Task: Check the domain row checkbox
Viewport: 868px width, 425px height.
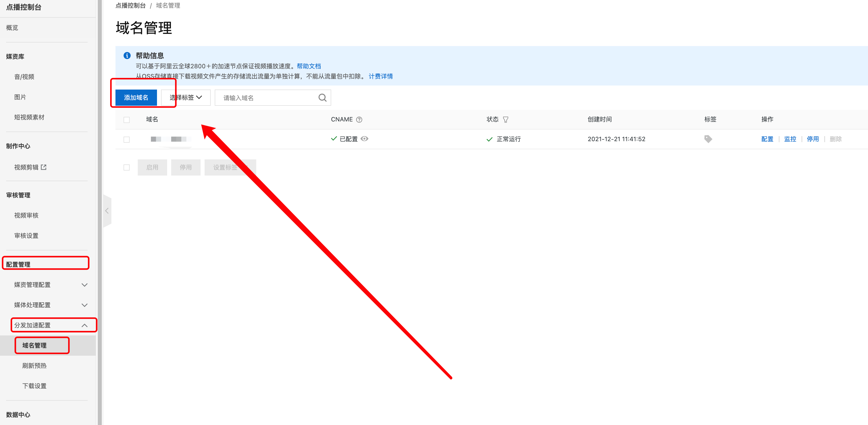Action: tap(127, 139)
